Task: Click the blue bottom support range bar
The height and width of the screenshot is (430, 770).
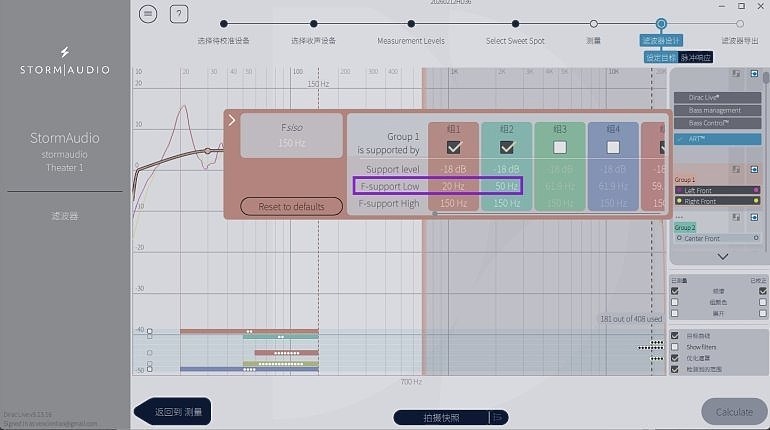Action: click(x=249, y=369)
